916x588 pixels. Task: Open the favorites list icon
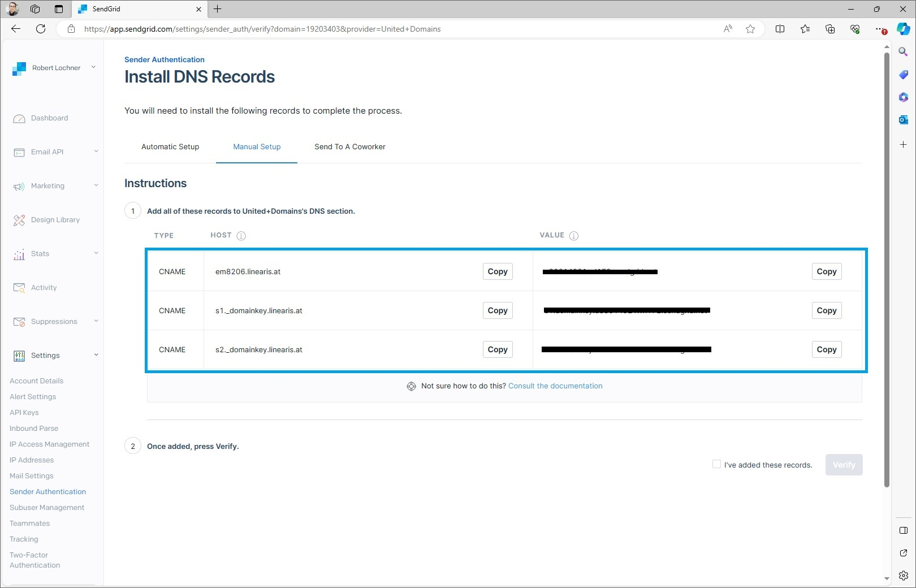point(805,29)
